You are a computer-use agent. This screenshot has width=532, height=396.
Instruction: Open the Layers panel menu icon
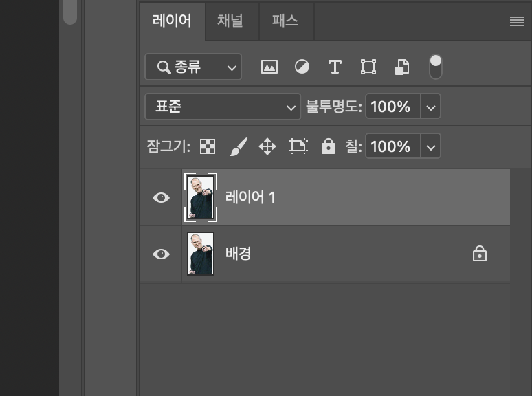(517, 21)
